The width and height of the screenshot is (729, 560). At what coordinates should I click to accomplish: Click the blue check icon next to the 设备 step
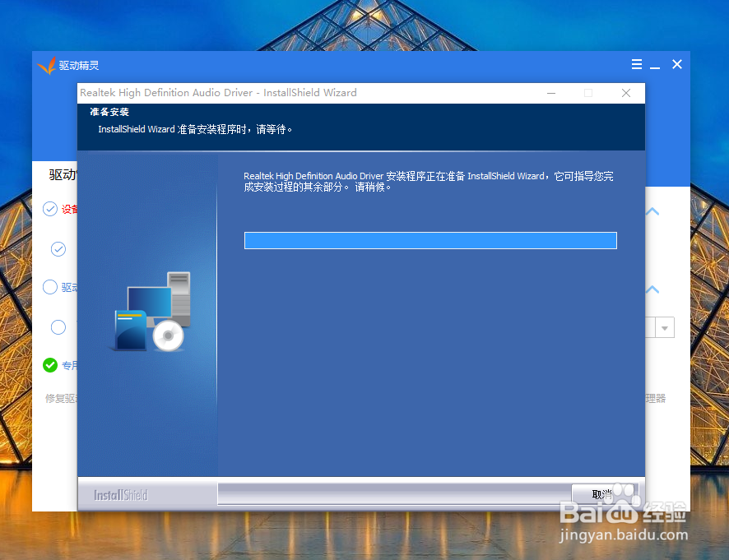pyautogui.click(x=51, y=209)
